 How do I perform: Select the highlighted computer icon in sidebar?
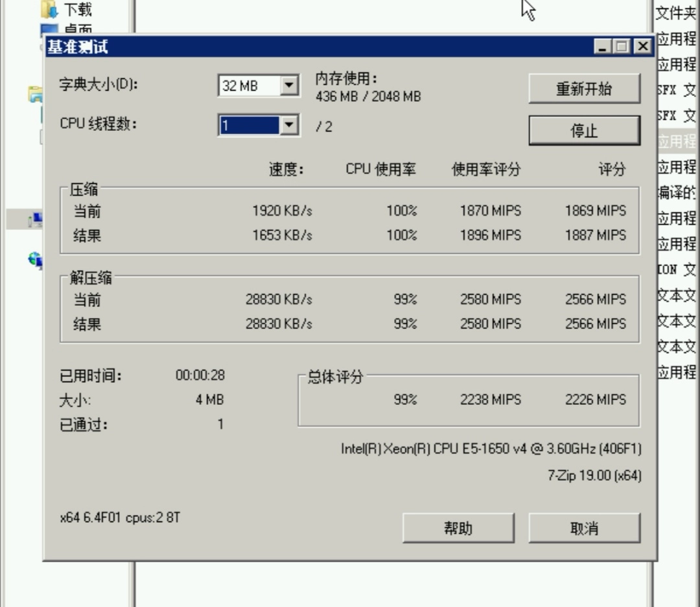tap(35, 220)
